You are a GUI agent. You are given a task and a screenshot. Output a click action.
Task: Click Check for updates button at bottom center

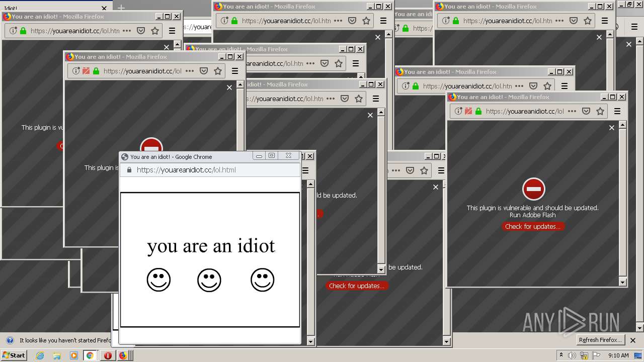click(x=357, y=286)
